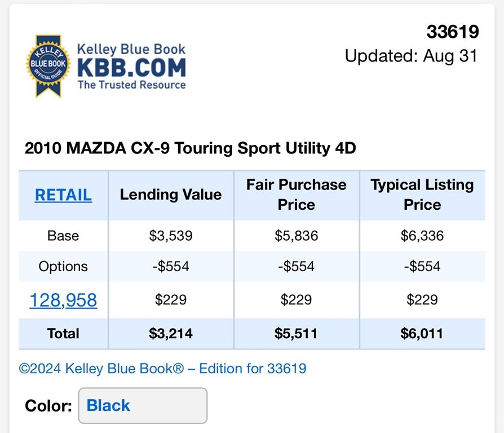Click the Color field showing Black
Image resolution: width=504 pixels, height=433 pixels.
point(142,405)
